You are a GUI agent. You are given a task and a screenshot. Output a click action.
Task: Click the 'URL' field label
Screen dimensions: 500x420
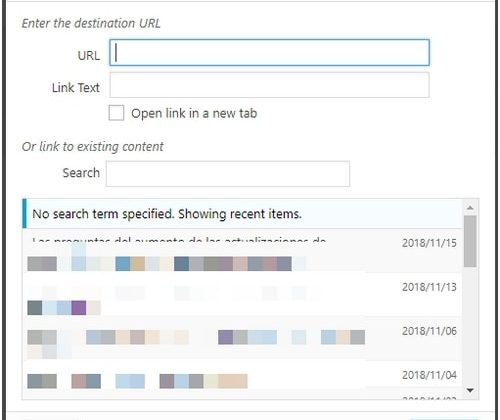click(x=89, y=55)
